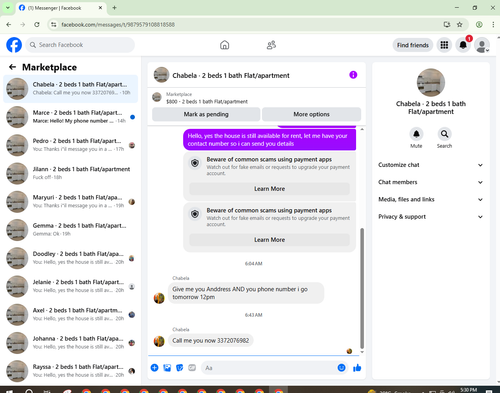Image resolution: width=500 pixels, height=393 pixels.
Task: View site information icon in address bar
Action: pyautogui.click(x=54, y=24)
